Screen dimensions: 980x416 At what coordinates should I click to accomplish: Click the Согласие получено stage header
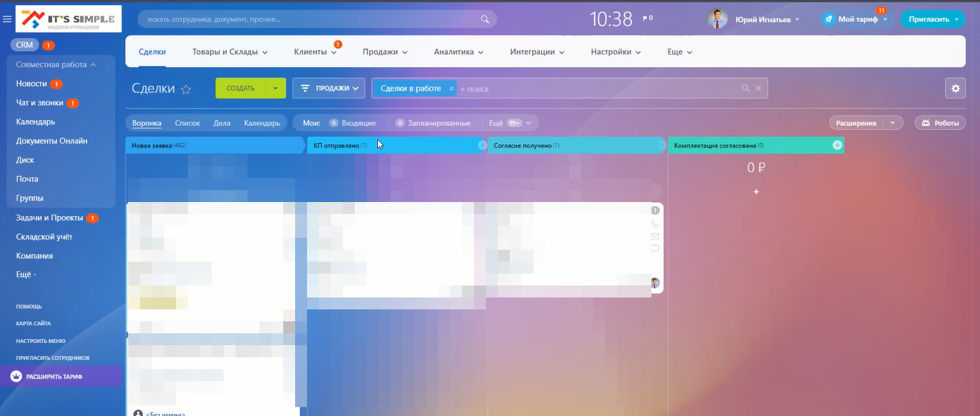[576, 145]
